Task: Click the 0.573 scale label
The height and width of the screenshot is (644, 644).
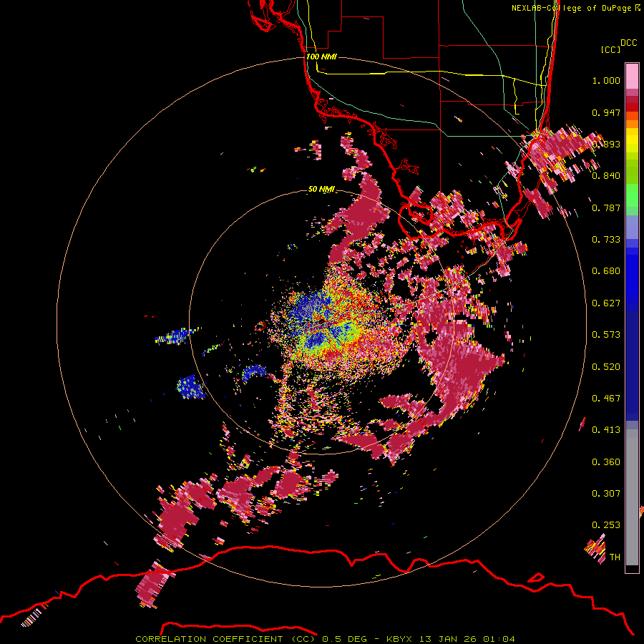Action: click(606, 335)
